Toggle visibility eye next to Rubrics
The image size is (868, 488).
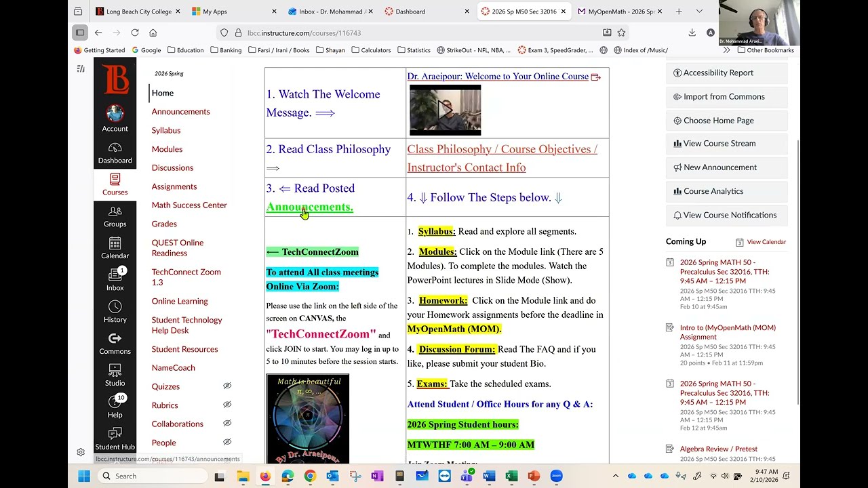click(227, 405)
